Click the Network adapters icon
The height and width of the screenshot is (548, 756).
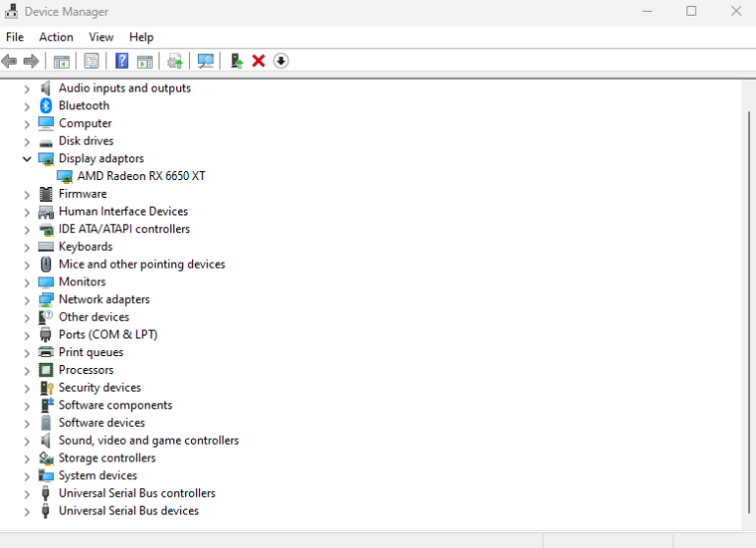pos(46,300)
